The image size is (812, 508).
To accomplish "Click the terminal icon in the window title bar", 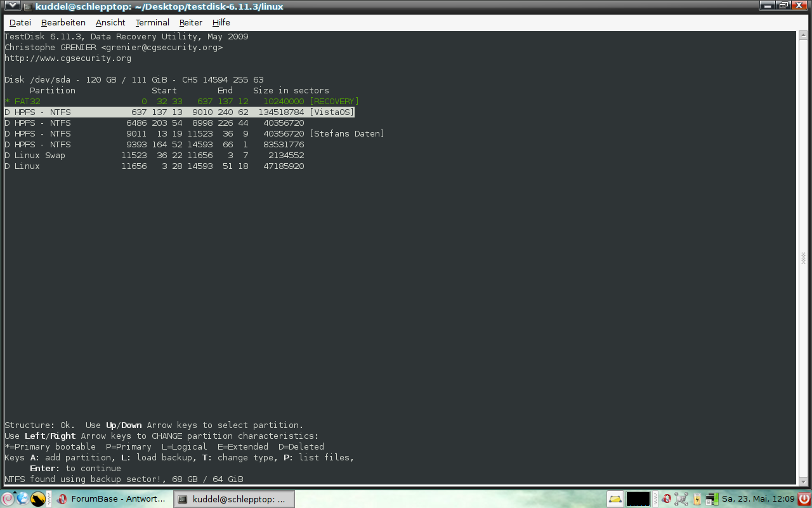I will [29, 6].
